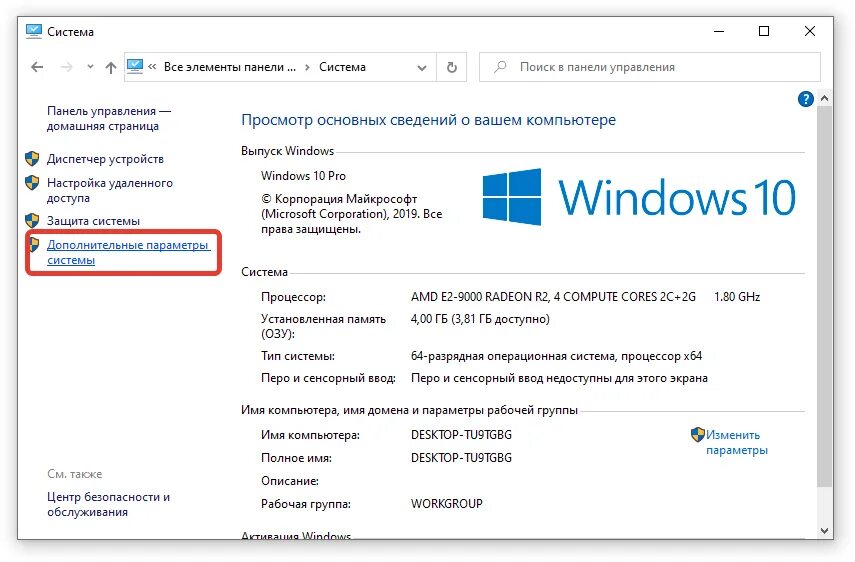Click the System window title icon
Screen dimensions: 855x562
[x=34, y=31]
